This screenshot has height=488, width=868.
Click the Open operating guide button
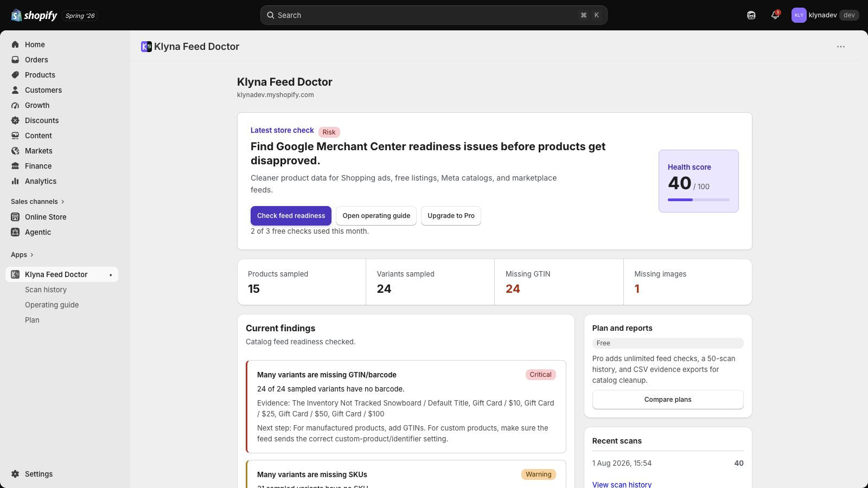376,216
